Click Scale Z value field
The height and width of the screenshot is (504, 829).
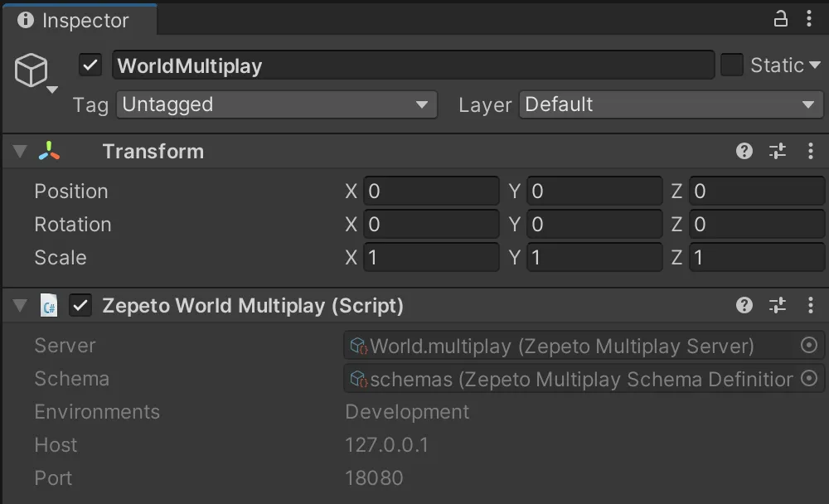click(757, 258)
